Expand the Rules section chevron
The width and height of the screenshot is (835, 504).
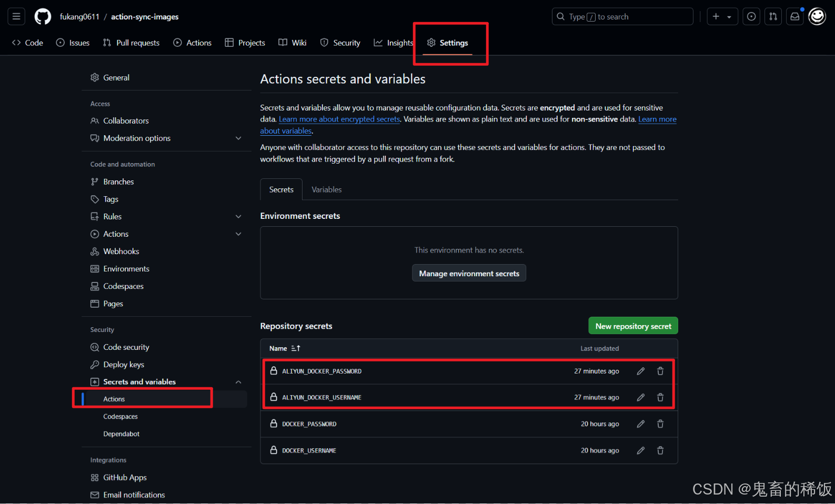click(x=238, y=216)
